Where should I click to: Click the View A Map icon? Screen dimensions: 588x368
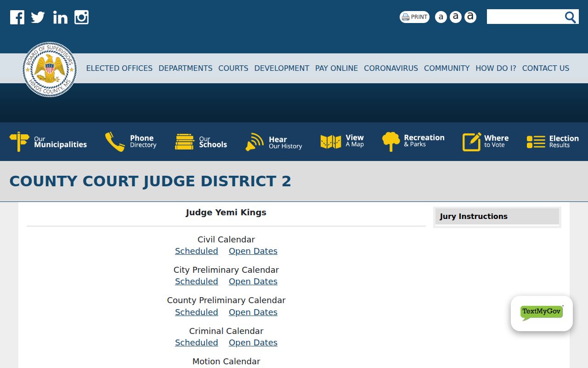point(331,142)
